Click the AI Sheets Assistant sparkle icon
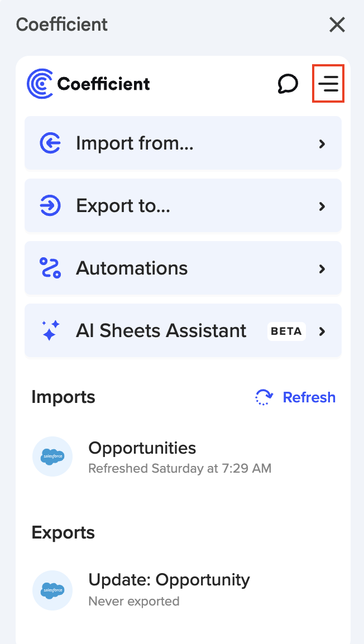This screenshot has height=644, width=364. pos(50,331)
